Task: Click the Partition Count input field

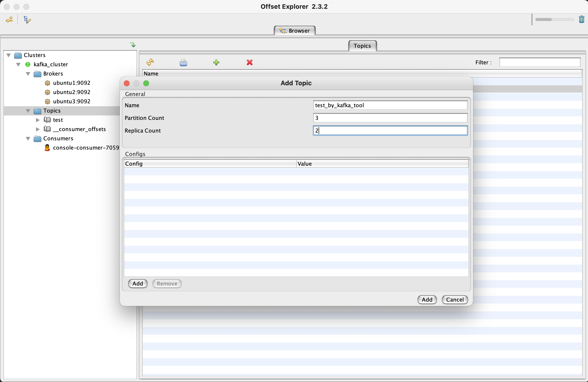Action: click(390, 118)
